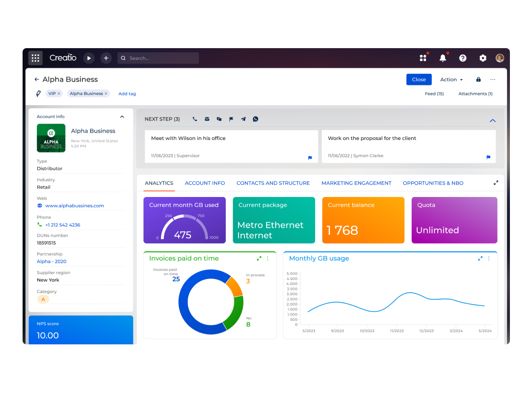Select the WhatsApp icon near Next Step

tap(255, 119)
